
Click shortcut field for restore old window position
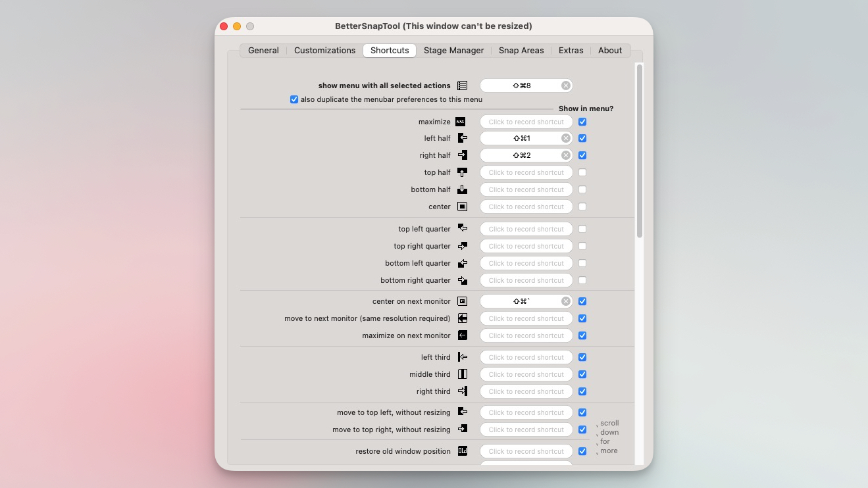526,451
